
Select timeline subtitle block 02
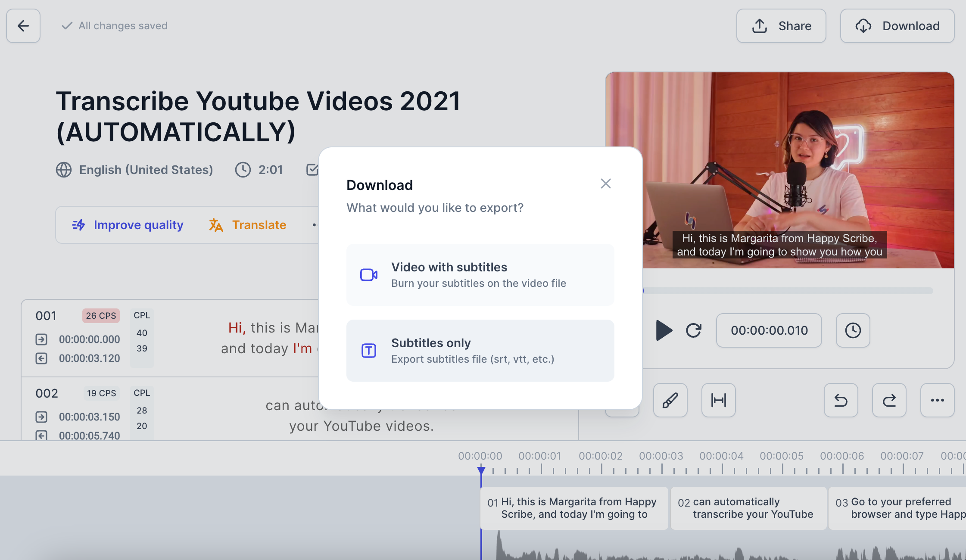(x=748, y=508)
